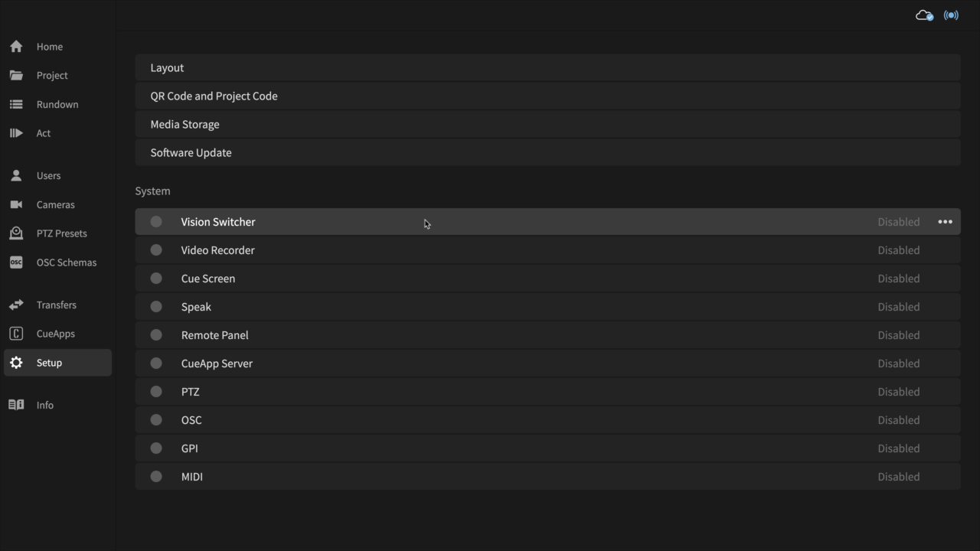This screenshot has width=980, height=551.
Task: Click Disabled status of MIDI
Action: (x=899, y=477)
